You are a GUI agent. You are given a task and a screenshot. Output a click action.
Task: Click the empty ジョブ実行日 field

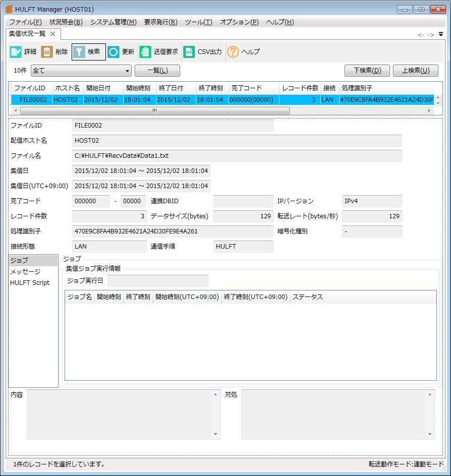pos(157,281)
